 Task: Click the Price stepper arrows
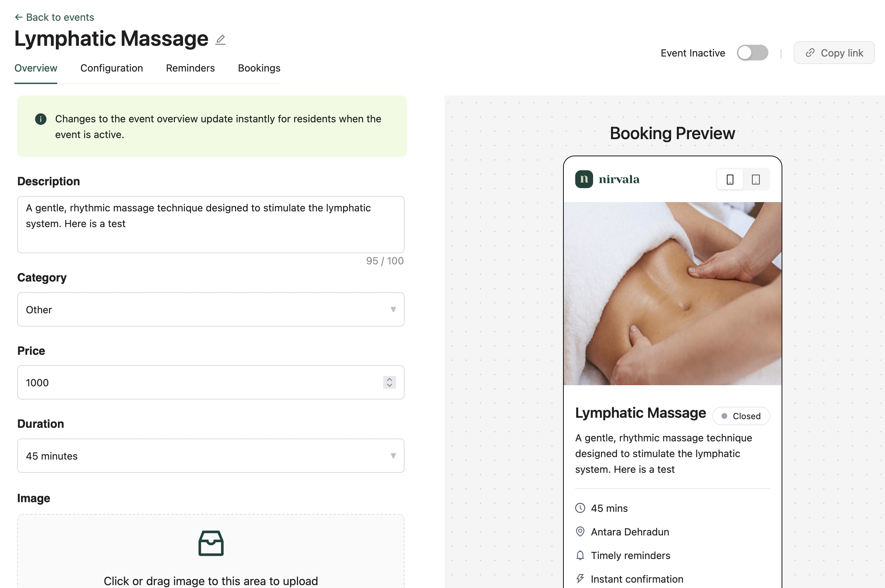click(x=389, y=382)
